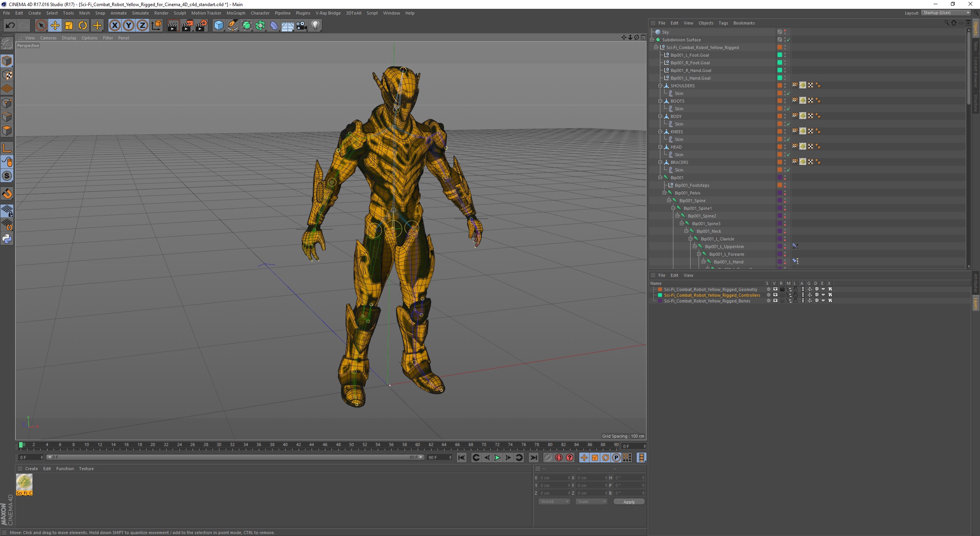980x536 pixels.
Task: Click the coordinate system icon
Action: click(156, 26)
